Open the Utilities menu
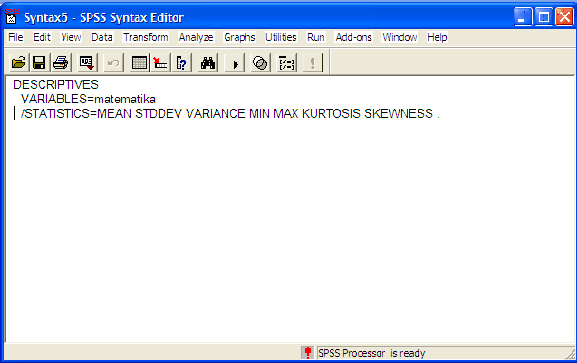This screenshot has height=363, width=577. click(x=281, y=37)
